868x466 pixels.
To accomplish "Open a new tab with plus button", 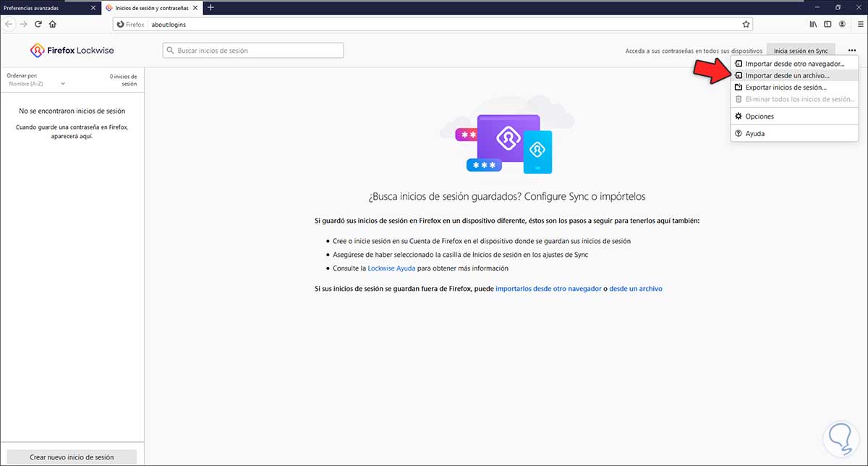I will (210, 7).
